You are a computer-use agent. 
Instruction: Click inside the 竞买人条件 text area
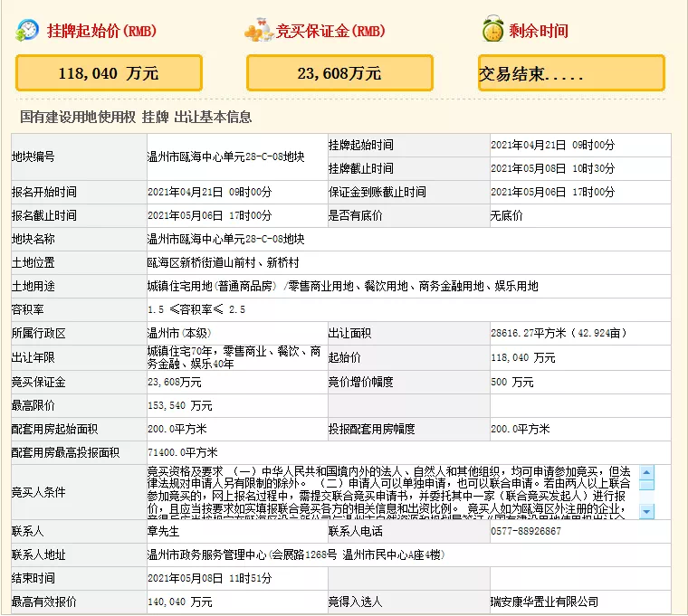[x=389, y=492]
